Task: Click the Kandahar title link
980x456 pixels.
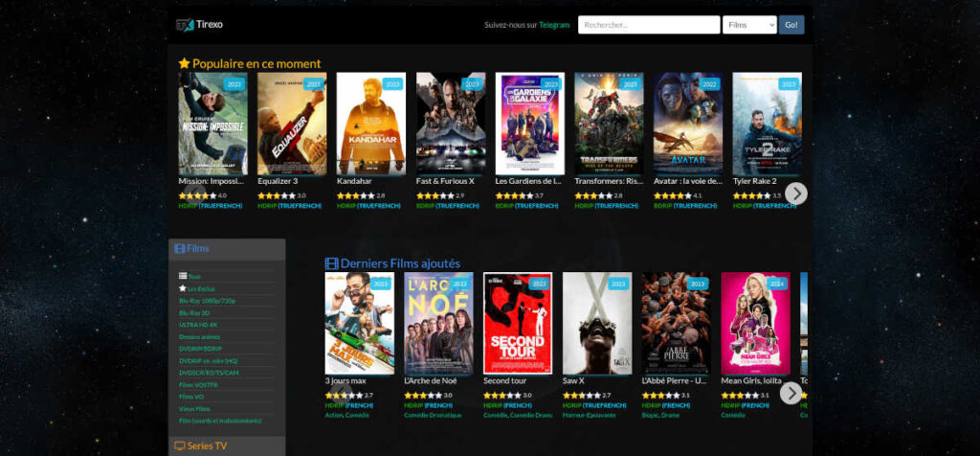Action: coord(354,181)
